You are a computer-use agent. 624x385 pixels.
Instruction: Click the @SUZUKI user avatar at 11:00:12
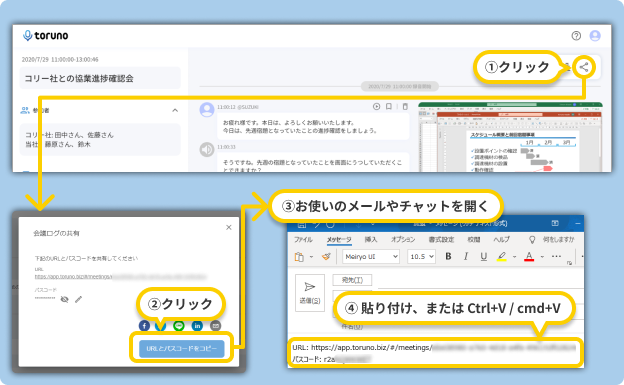(207, 109)
